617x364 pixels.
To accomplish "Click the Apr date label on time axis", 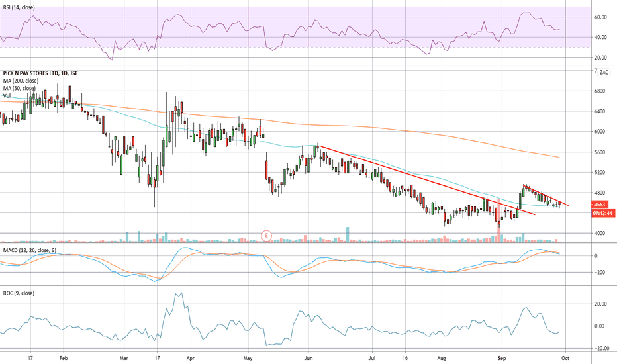I will (191, 359).
